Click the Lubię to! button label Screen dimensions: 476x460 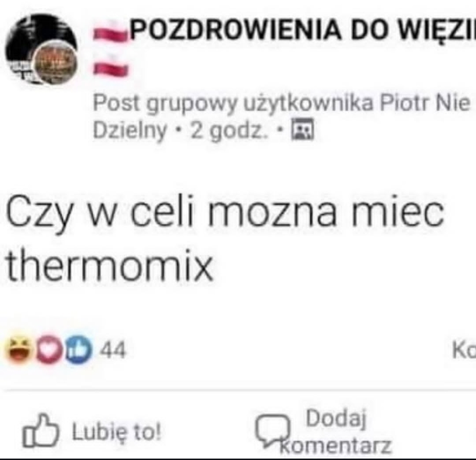[116, 432]
